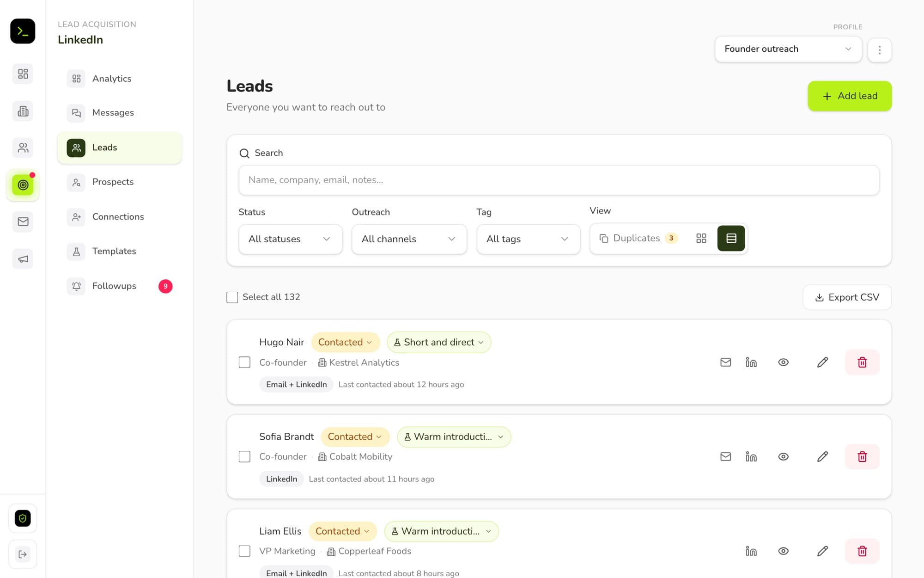Click the Sofia Brandt name
924x578 pixels.
286,437
